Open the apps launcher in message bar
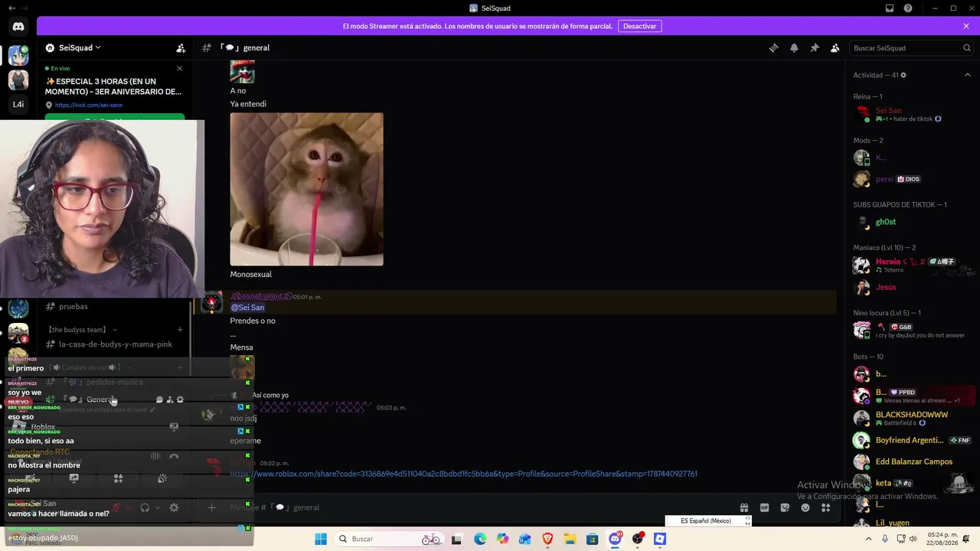Viewport: 980px width, 551px height. click(825, 507)
